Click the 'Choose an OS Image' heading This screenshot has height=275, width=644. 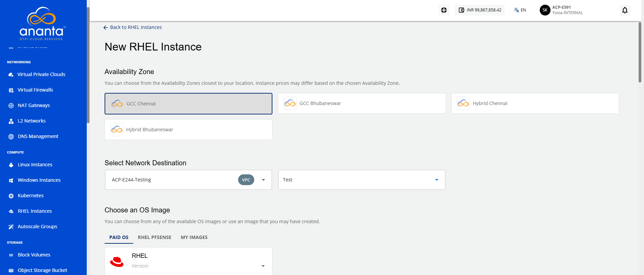click(x=137, y=210)
